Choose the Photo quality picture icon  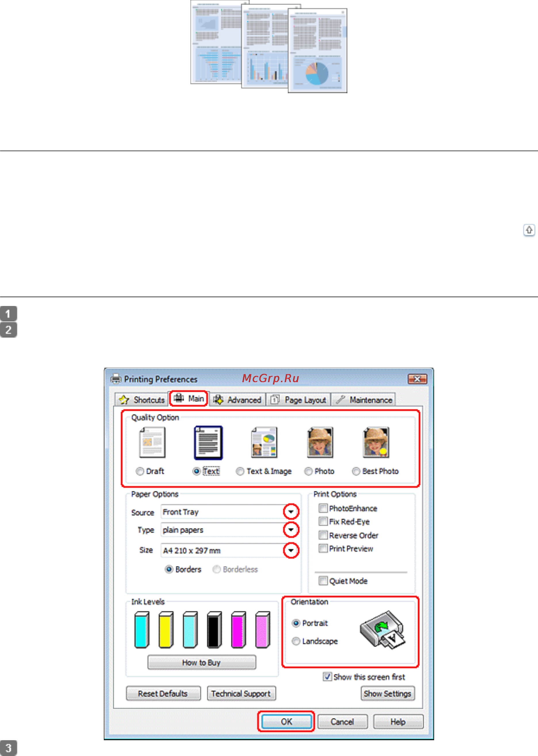[x=320, y=442]
